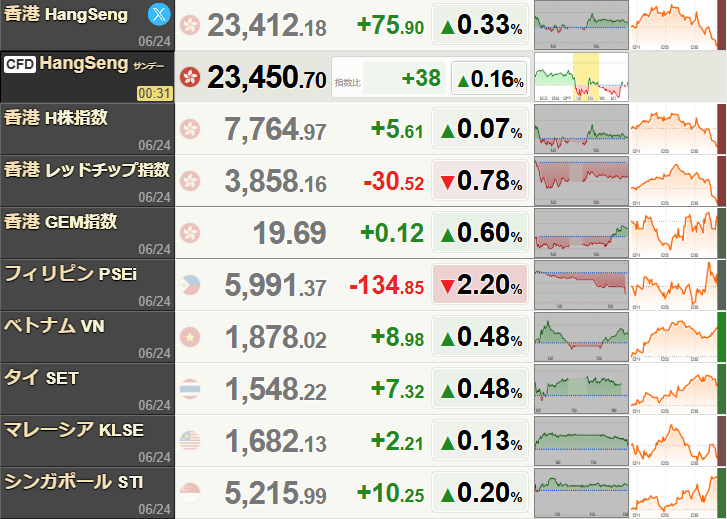
Task: Click the レッドチップ指数 intraday mini chart
Action: tap(581, 181)
